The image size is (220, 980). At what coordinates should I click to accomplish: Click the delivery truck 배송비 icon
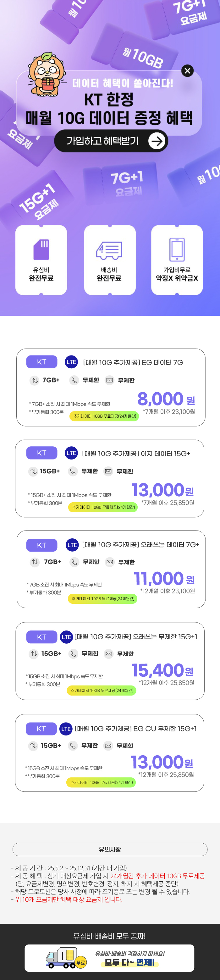pos(109,250)
